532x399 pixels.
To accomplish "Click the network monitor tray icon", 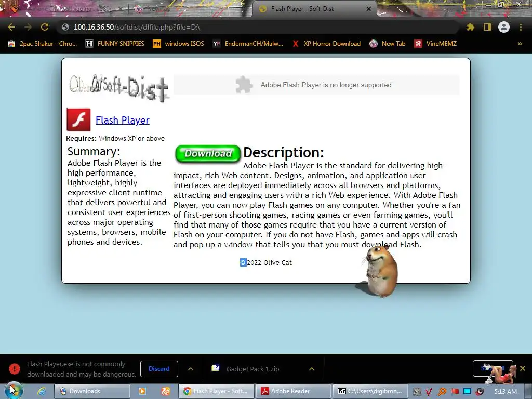I will pos(467,392).
